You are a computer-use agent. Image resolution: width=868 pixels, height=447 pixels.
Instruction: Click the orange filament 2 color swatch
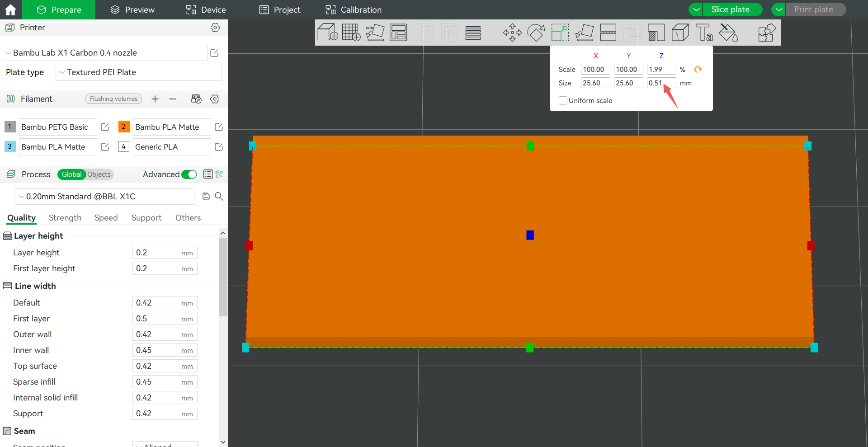124,127
